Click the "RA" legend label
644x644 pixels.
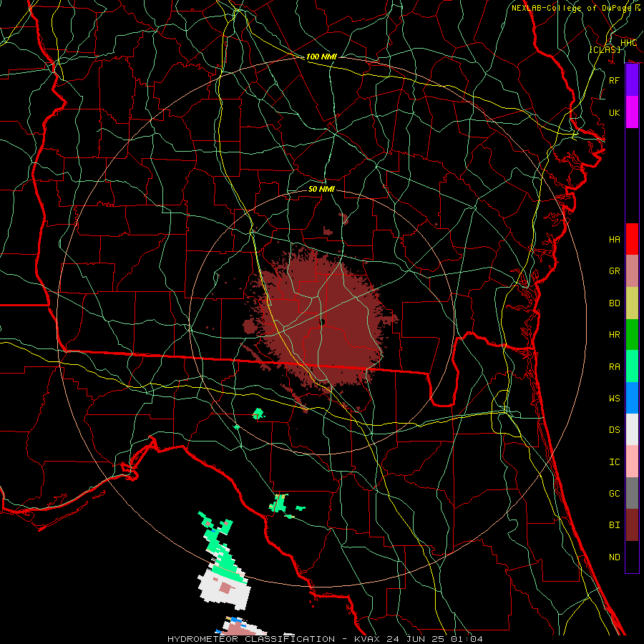(615, 367)
